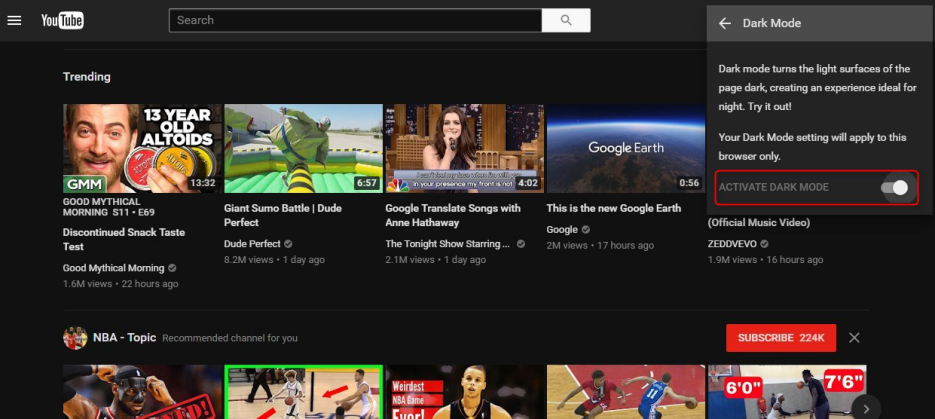Open the Weirdest NBA Game Ever thumbnail
This screenshot has height=419, width=935.
pos(465,392)
